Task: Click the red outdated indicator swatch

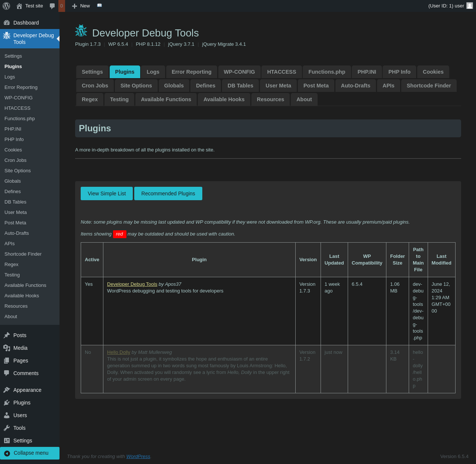Action: (x=119, y=234)
